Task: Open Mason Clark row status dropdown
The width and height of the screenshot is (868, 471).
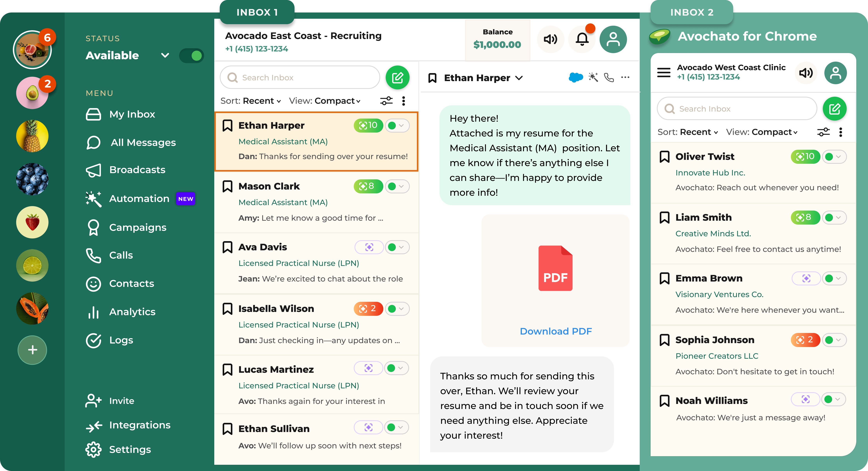Action: tap(397, 186)
